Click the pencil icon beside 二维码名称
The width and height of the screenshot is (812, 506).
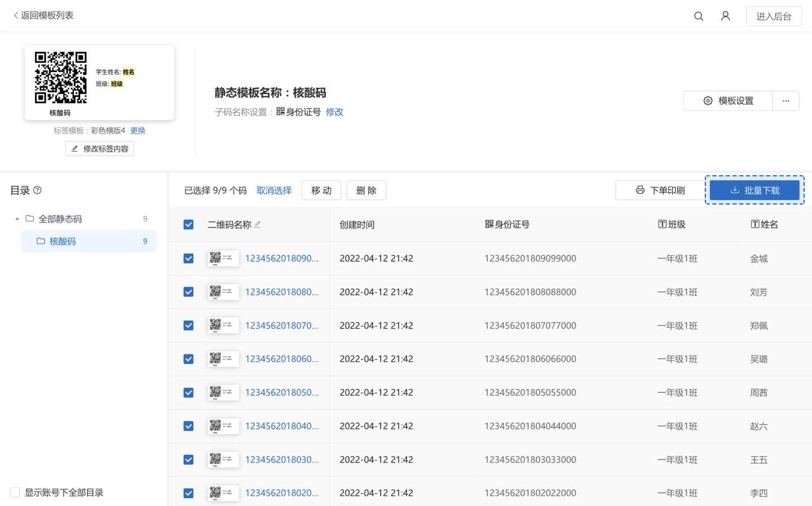[258, 224]
